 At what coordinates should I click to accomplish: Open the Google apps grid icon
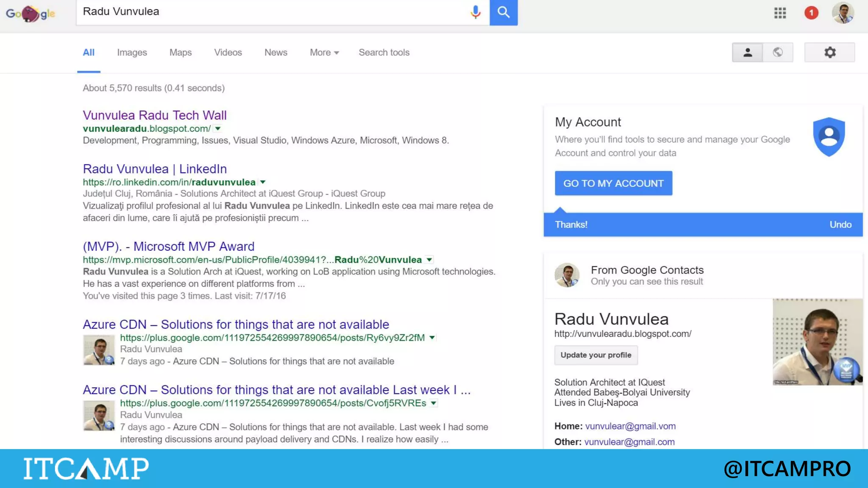(780, 13)
